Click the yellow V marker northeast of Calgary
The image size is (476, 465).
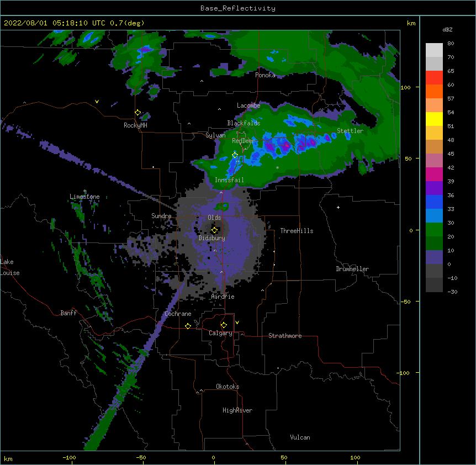click(237, 323)
